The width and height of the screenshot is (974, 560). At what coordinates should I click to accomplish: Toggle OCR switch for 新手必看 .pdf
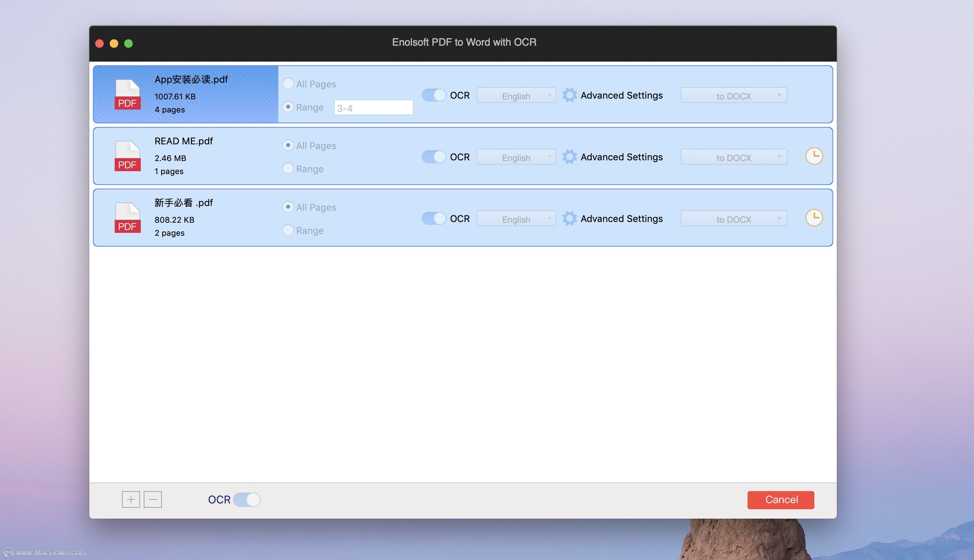[434, 218]
